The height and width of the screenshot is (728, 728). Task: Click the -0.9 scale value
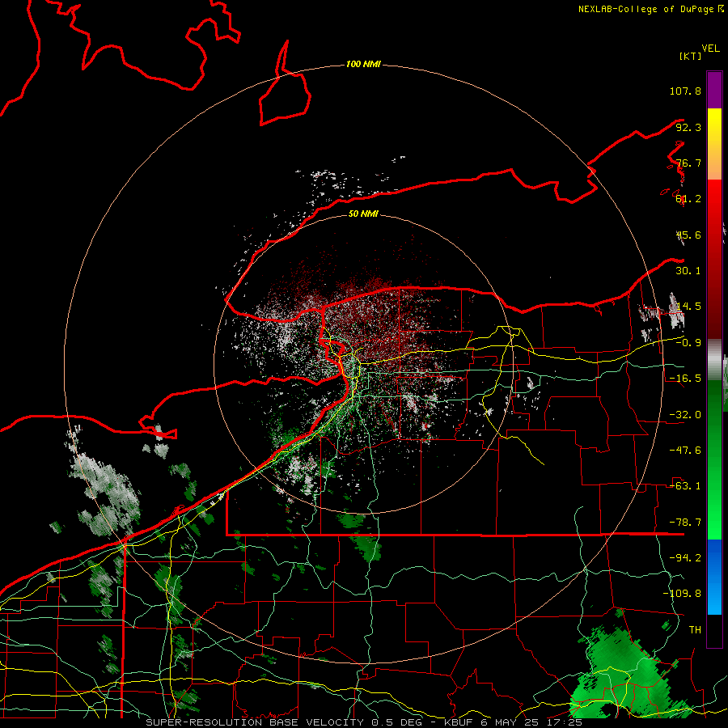coord(688,343)
